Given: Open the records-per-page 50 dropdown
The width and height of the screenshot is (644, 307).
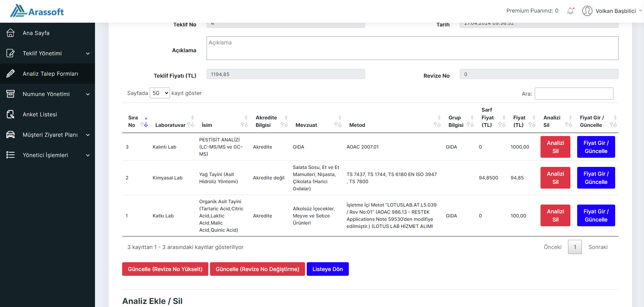Looking at the screenshot, I should pos(160,93).
